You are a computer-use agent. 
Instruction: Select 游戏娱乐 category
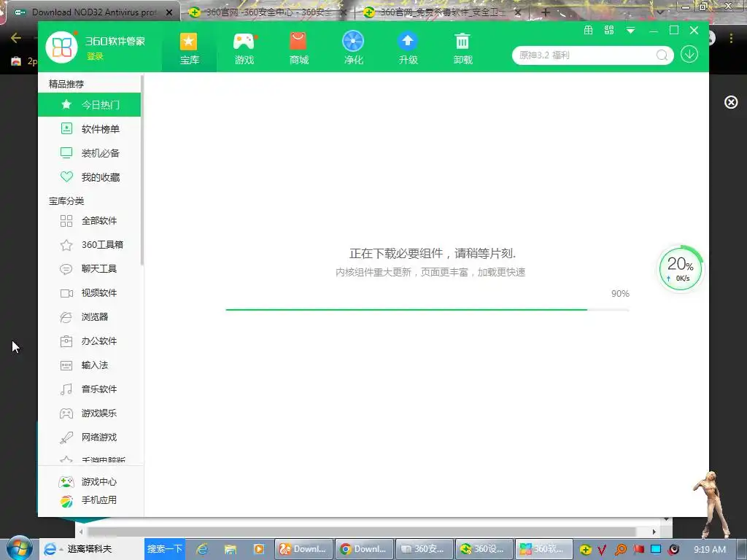click(90, 413)
